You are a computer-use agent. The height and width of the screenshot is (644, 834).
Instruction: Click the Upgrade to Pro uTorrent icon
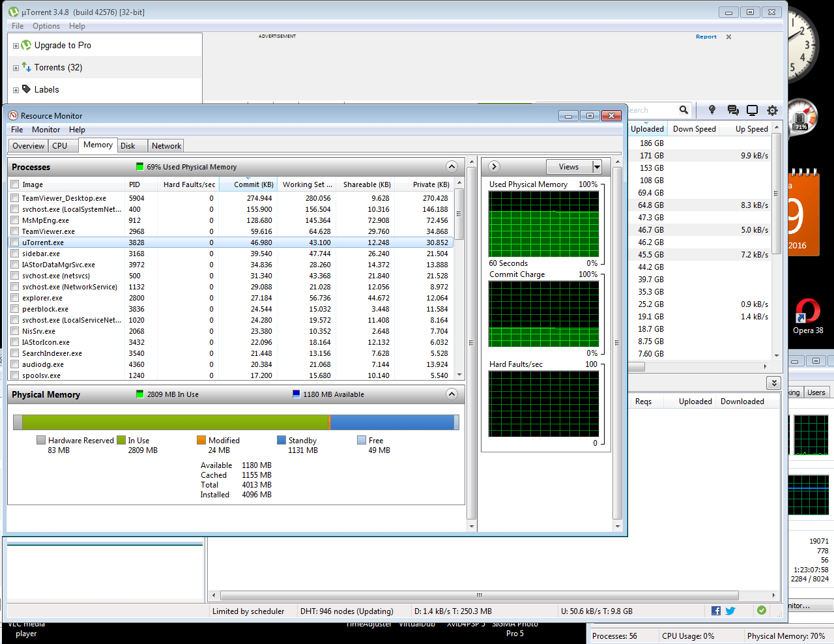click(26, 45)
